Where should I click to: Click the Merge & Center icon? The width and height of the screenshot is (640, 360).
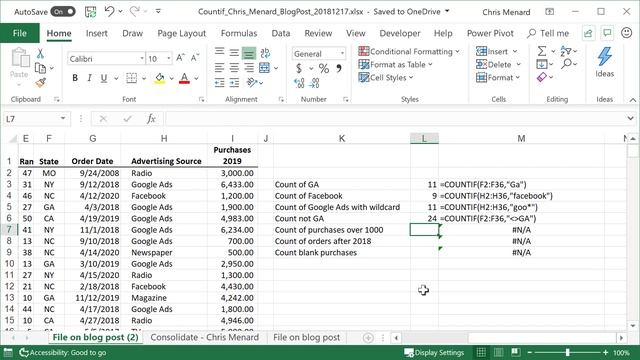click(x=264, y=68)
